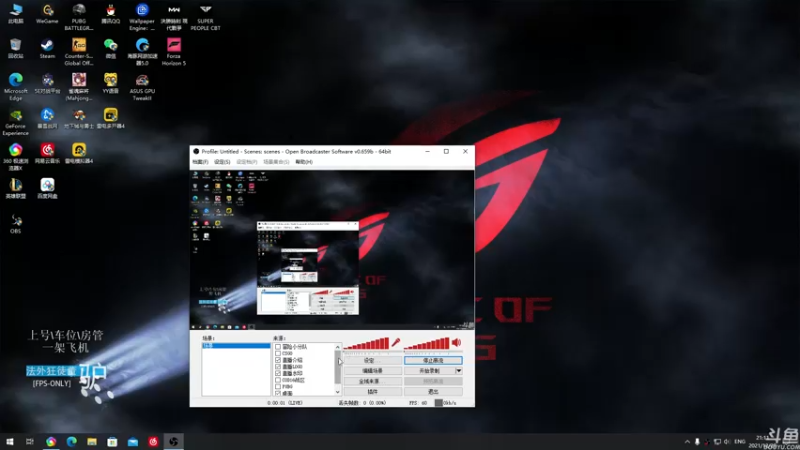Click the sources list scroll-up arrow

pyautogui.click(x=337, y=347)
